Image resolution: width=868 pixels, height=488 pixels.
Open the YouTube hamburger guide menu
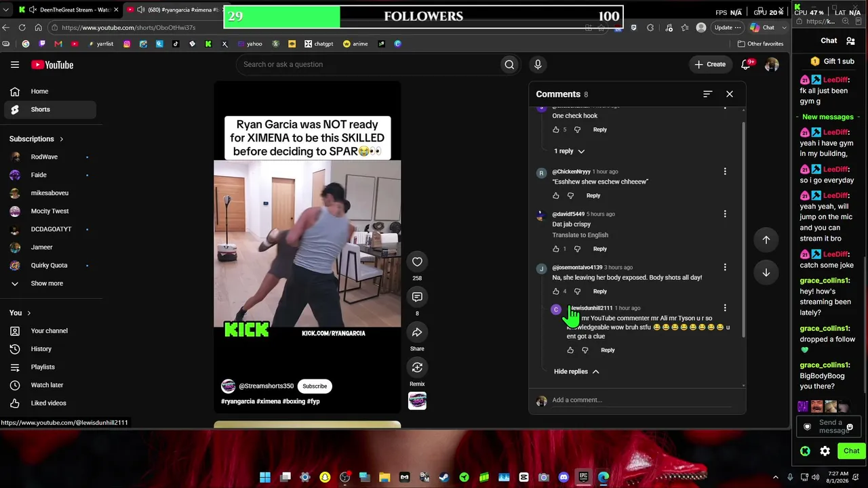coord(15,64)
